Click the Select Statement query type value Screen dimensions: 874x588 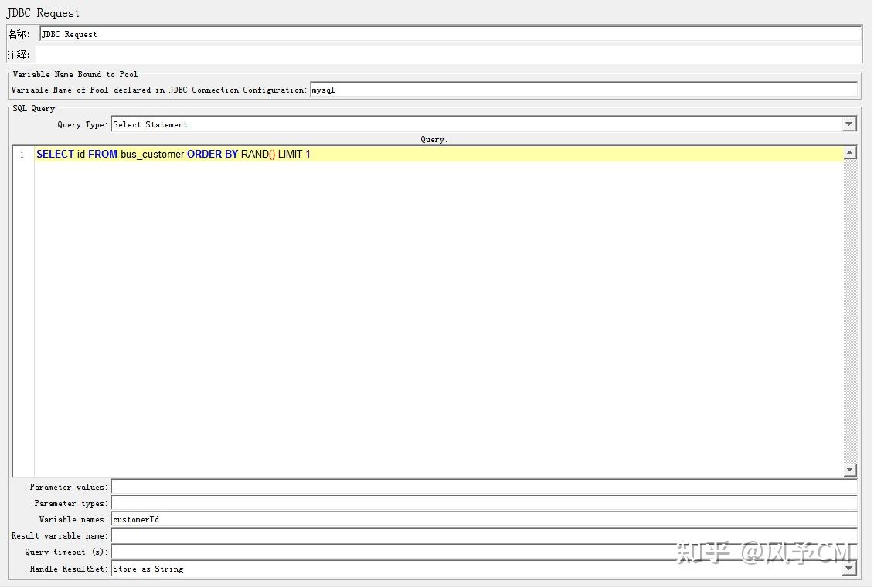pos(151,124)
